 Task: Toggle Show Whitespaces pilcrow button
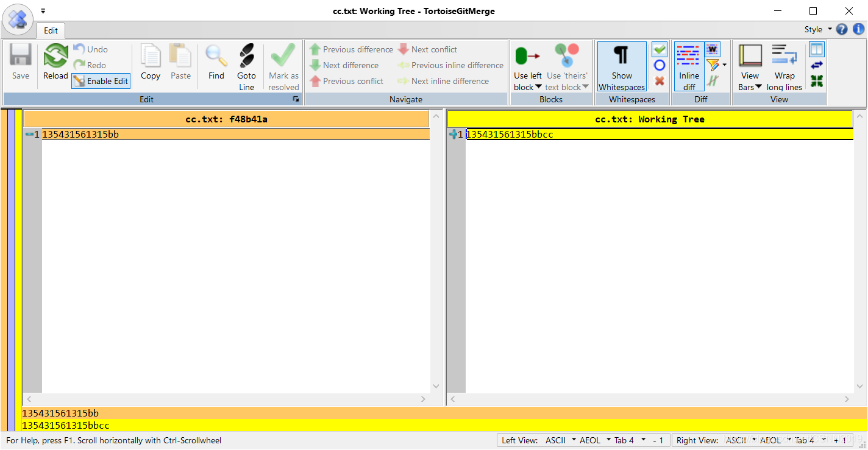622,66
